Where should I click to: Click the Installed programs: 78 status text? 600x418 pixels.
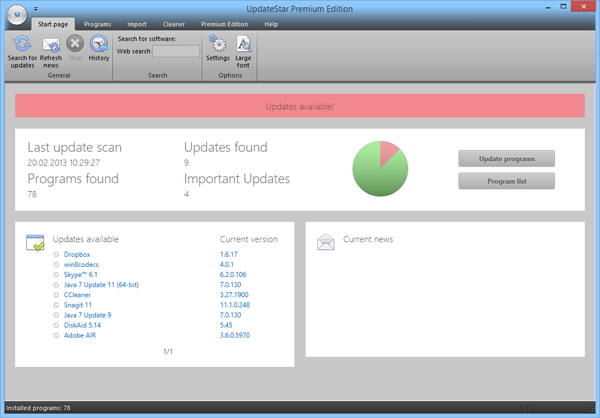[x=38, y=408]
